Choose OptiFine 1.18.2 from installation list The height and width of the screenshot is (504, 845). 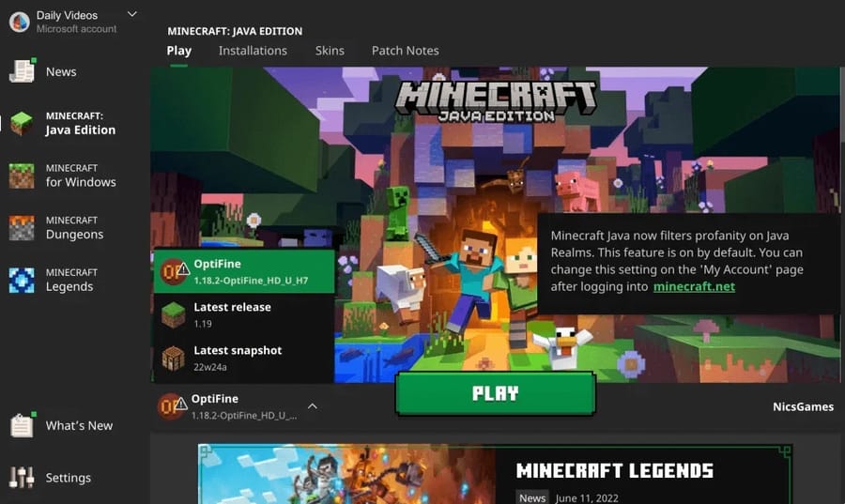244,272
